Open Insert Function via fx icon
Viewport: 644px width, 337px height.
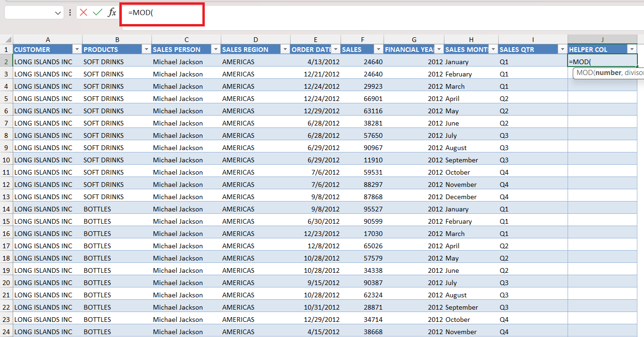[x=112, y=13]
